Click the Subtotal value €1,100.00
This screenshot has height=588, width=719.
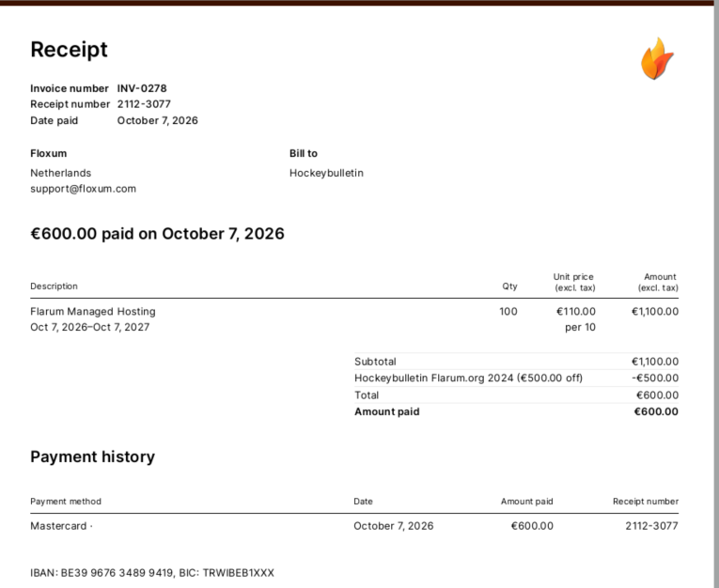[655, 362]
